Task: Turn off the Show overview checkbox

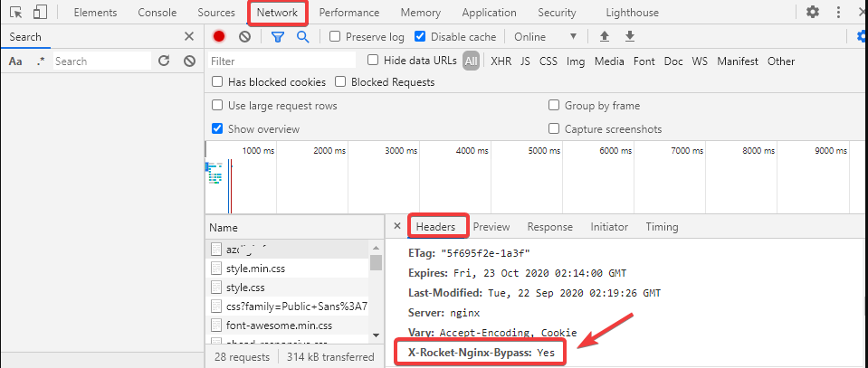Action: click(217, 129)
